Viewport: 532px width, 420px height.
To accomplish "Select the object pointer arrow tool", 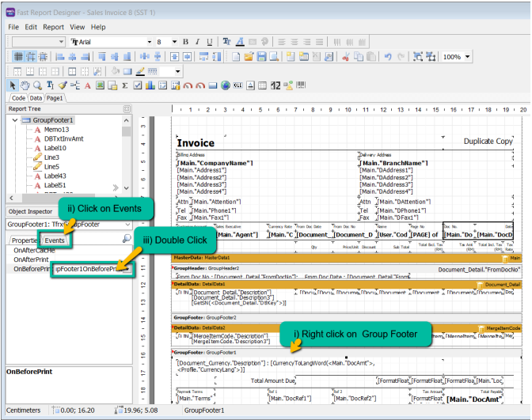I will click(x=13, y=85).
